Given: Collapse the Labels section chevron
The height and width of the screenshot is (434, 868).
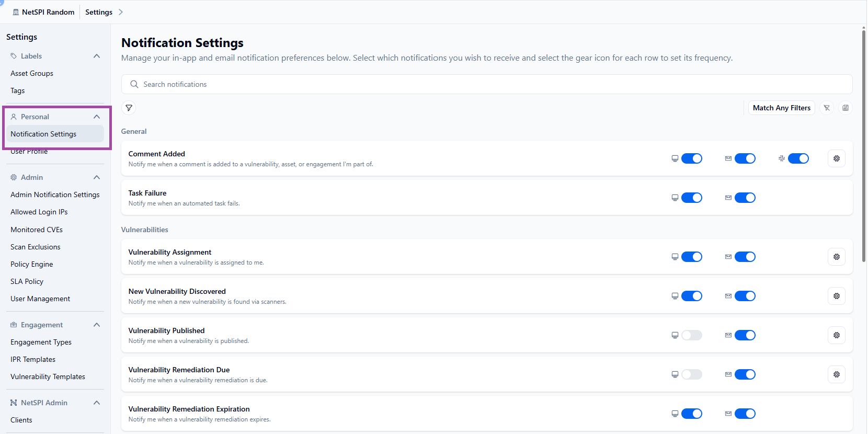Looking at the screenshot, I should click(x=97, y=56).
